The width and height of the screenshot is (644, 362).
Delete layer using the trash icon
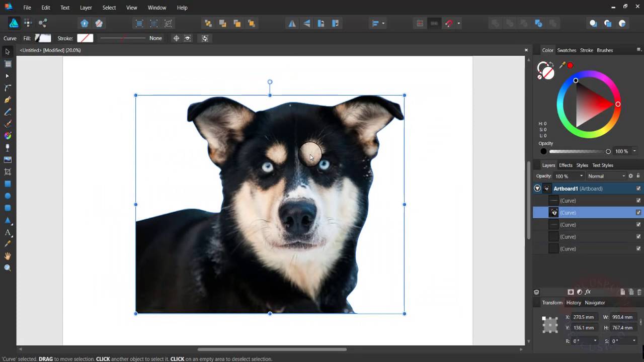[639, 292]
